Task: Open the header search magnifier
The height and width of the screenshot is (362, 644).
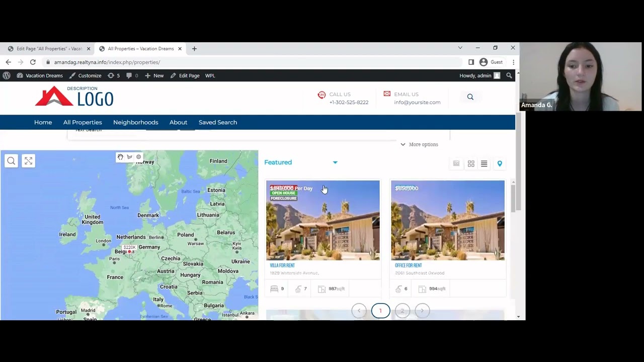Action: point(470,97)
